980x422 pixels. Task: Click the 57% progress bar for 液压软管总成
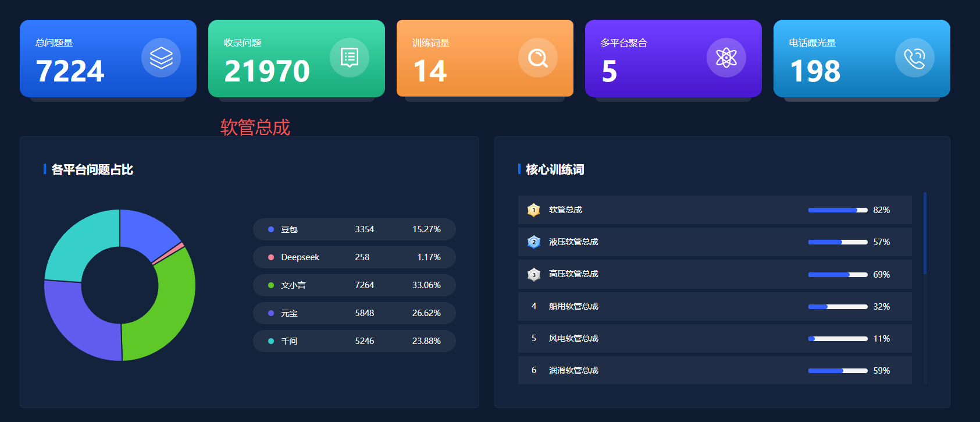point(838,242)
